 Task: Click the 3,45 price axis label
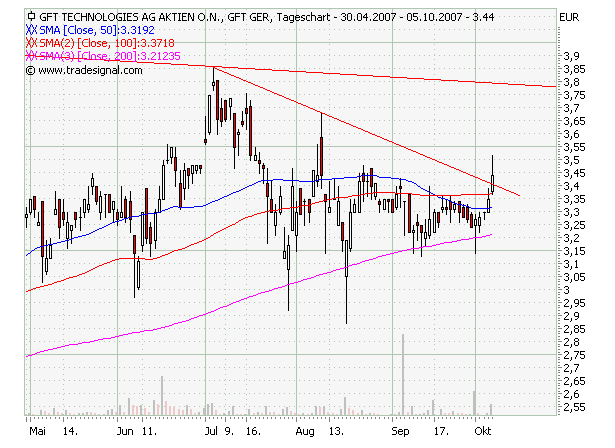click(574, 173)
